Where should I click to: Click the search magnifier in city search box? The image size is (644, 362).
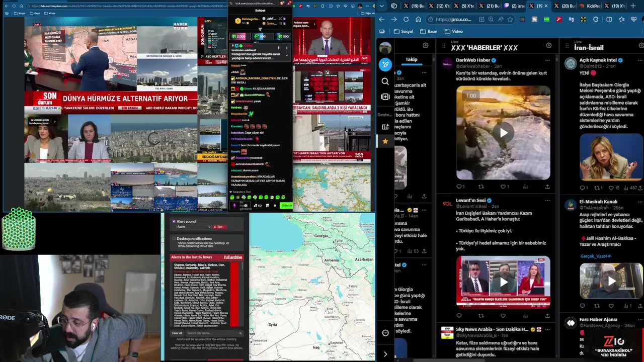(240, 333)
